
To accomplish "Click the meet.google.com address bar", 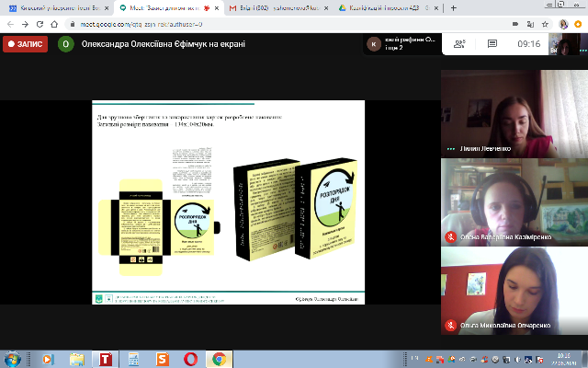I will [x=285, y=25].
